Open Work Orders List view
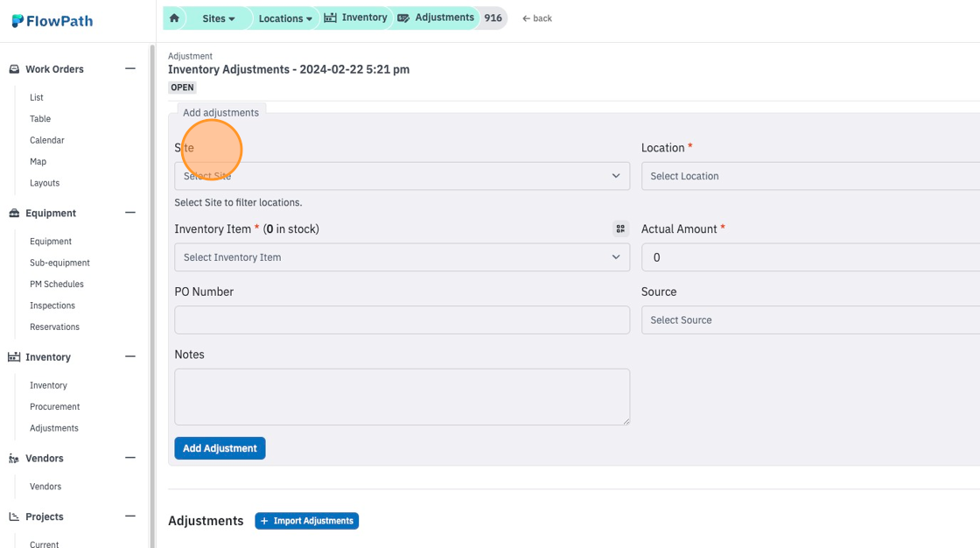The image size is (980, 548). point(36,97)
